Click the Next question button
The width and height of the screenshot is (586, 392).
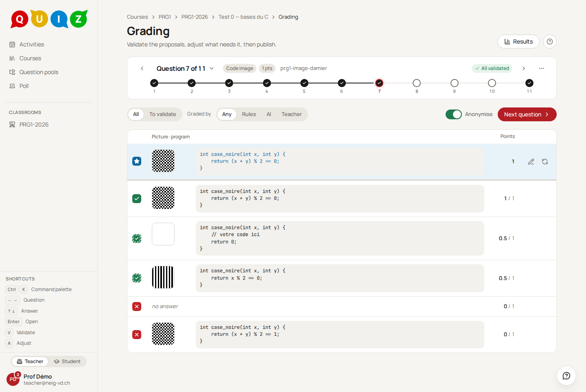coord(527,114)
